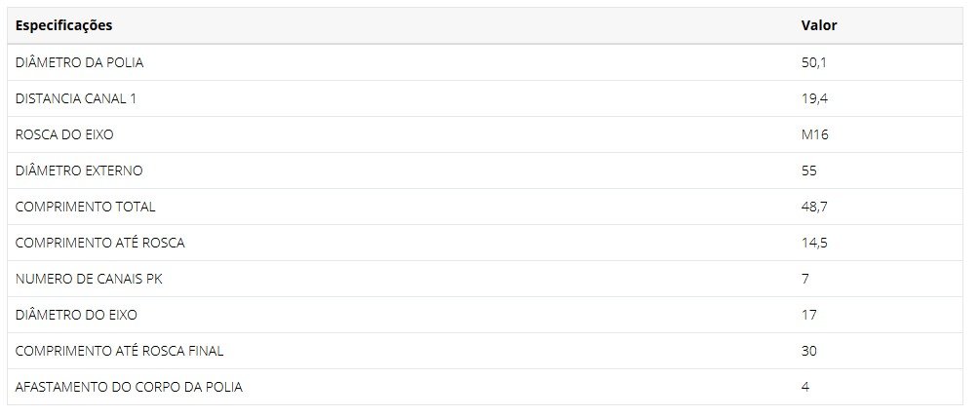980x417 pixels.
Task: Select the ROSCA DO EIXO label
Action: tap(64, 134)
